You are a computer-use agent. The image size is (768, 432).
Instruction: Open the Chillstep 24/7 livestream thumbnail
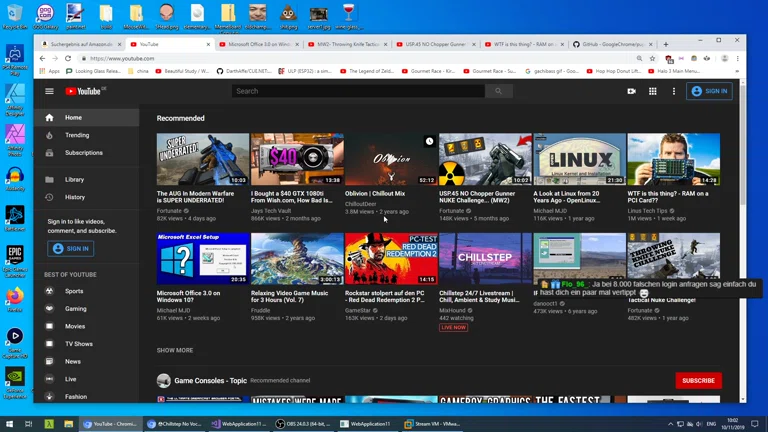point(485,259)
